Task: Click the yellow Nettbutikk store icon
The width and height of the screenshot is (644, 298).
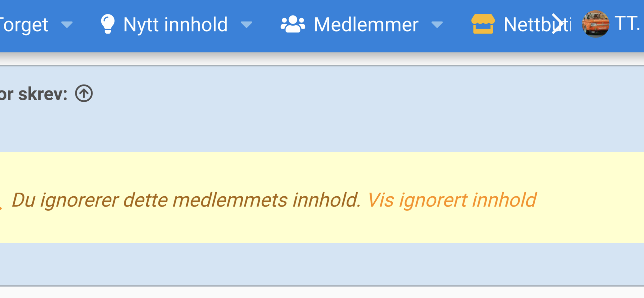Action: coord(483,24)
